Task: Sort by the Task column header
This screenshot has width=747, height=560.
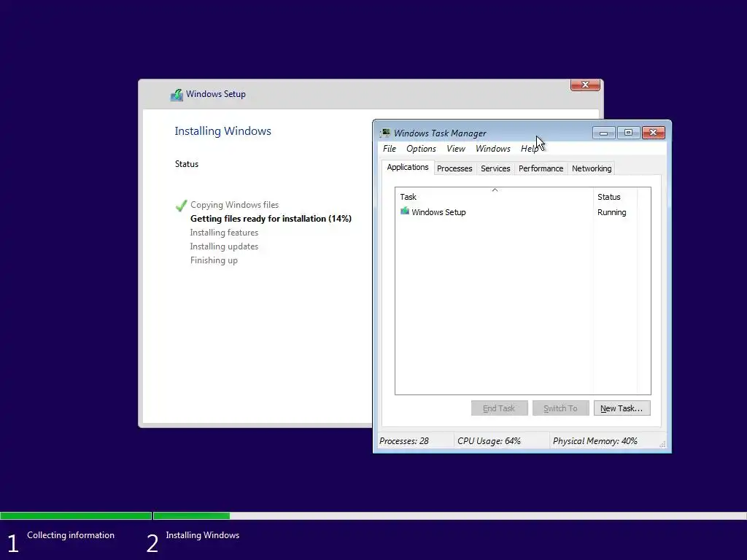Action: [x=494, y=197]
